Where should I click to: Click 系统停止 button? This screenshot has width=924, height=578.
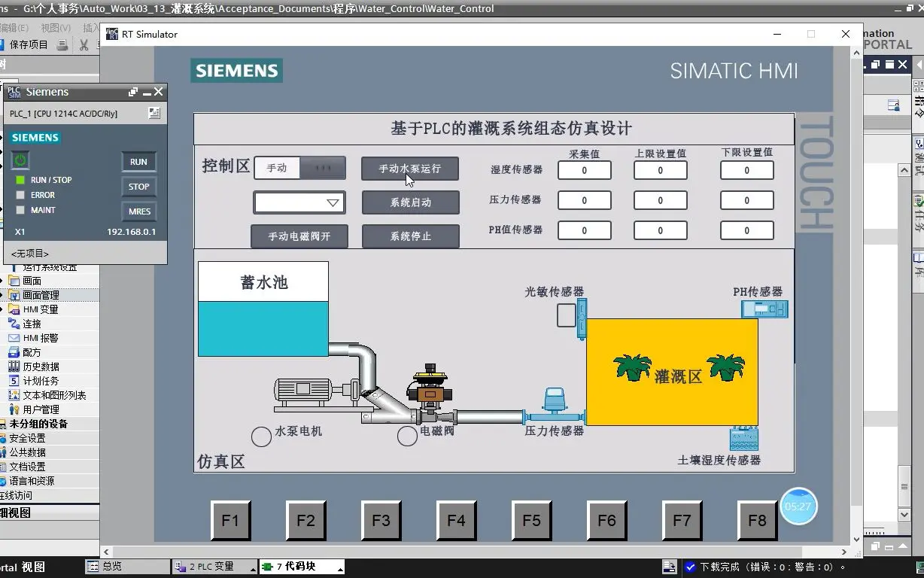pos(410,236)
